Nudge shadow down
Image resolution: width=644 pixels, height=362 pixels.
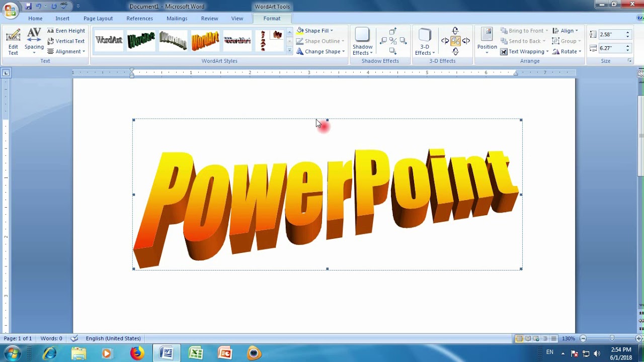point(393,51)
